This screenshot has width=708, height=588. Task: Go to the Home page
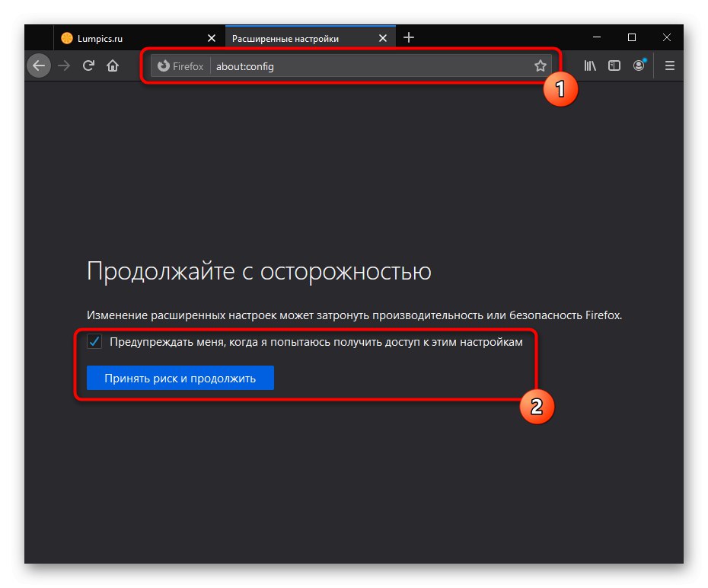coord(113,66)
